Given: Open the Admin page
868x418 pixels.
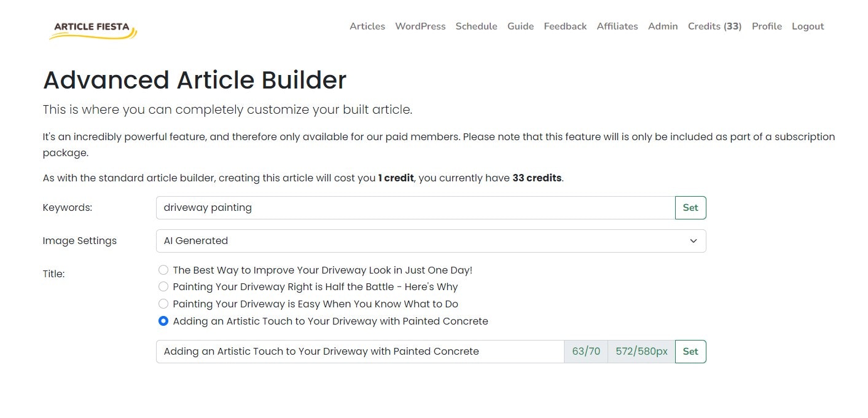Looking at the screenshot, I should 663,26.
